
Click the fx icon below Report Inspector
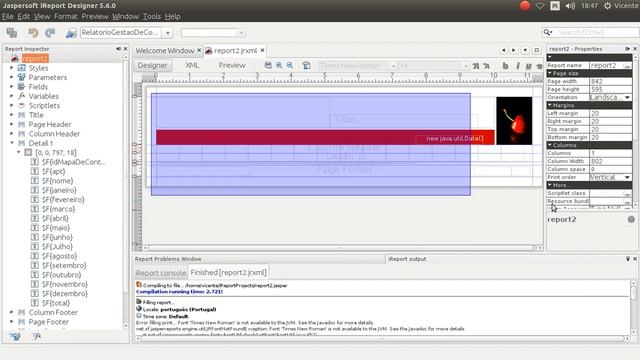[x=37, y=336]
